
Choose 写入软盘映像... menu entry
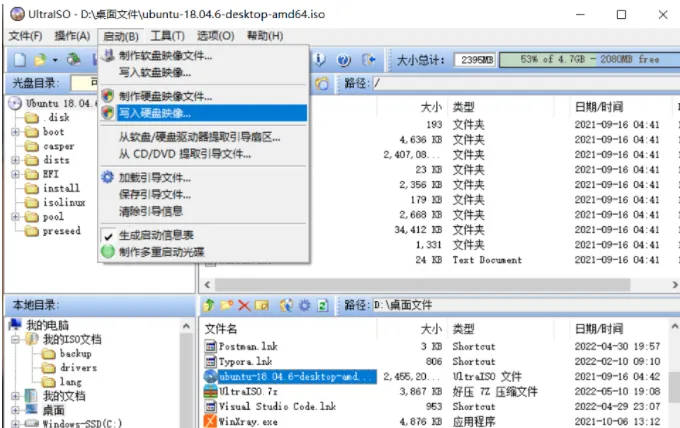pyautogui.click(x=204, y=72)
